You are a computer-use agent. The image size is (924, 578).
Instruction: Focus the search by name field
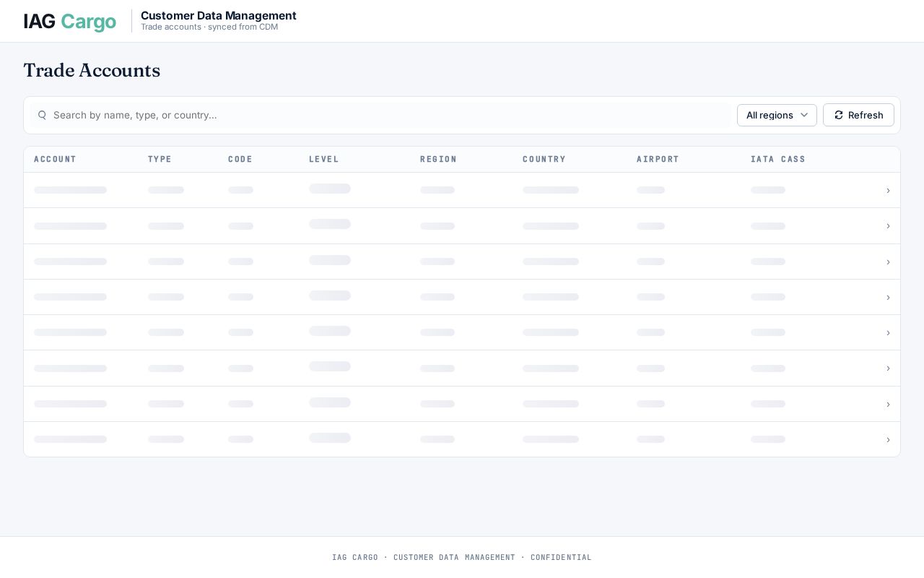point(380,115)
